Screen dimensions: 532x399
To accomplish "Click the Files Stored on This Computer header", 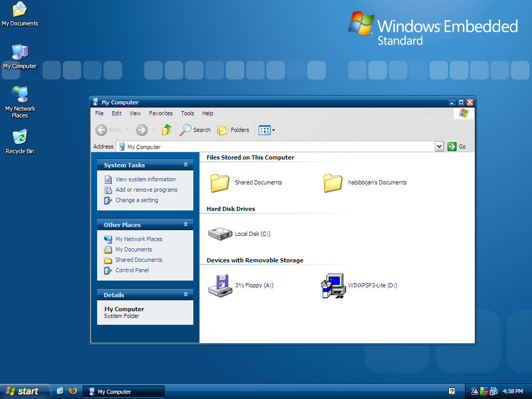I will pos(250,157).
